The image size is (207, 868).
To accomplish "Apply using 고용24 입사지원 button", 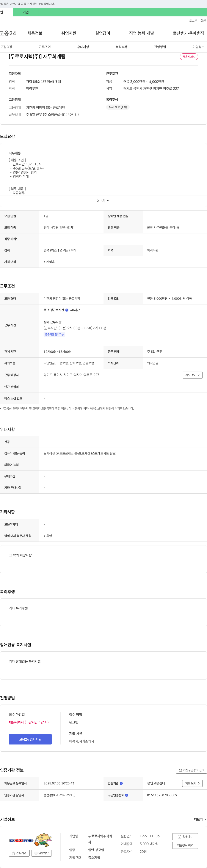I will 30,739.
